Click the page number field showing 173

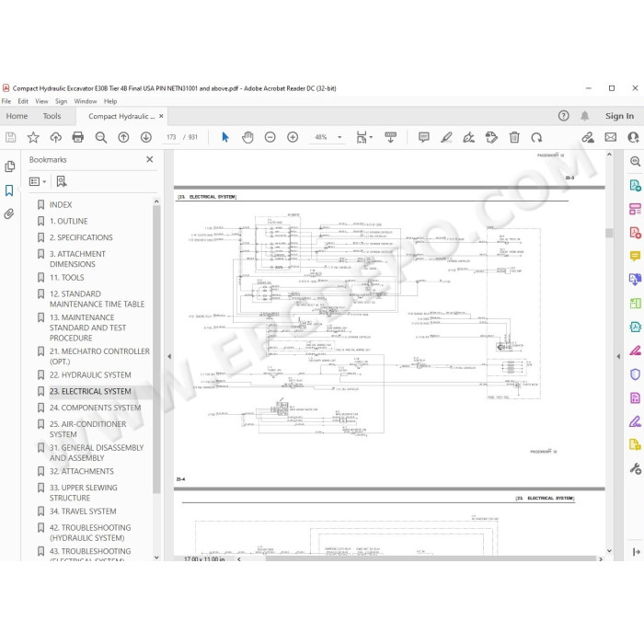coord(171,137)
